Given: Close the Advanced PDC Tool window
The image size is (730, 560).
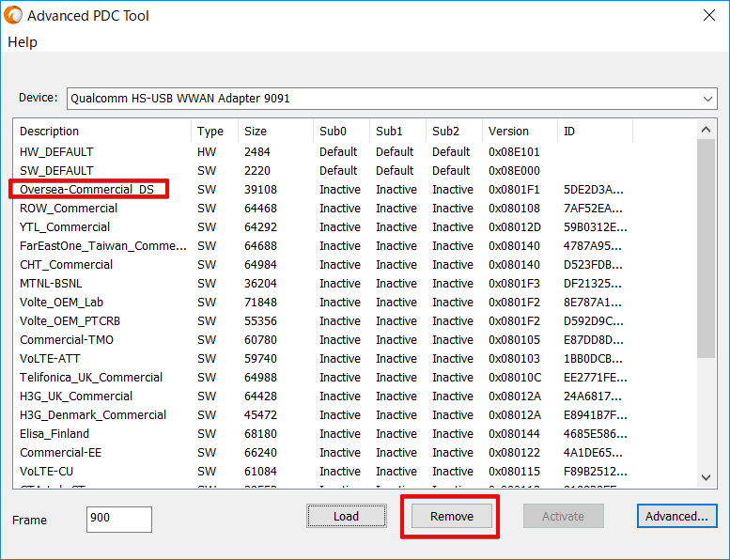Looking at the screenshot, I should pyautogui.click(x=707, y=15).
